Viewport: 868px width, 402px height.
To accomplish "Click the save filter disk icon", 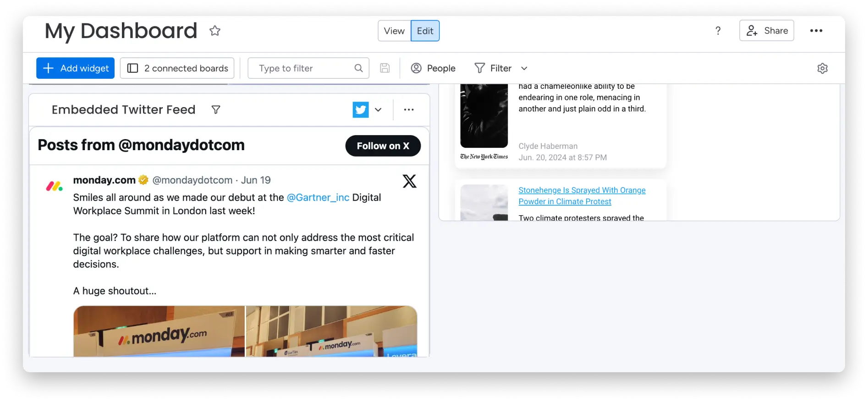I will coord(385,68).
